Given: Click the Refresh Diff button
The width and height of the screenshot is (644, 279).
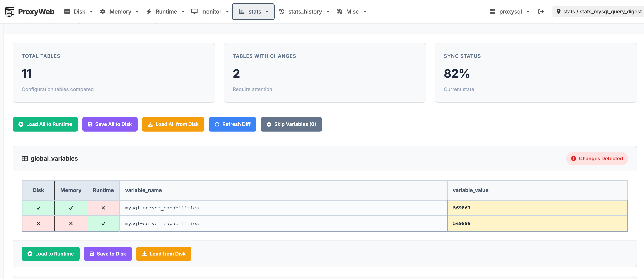Looking at the screenshot, I should point(232,124).
